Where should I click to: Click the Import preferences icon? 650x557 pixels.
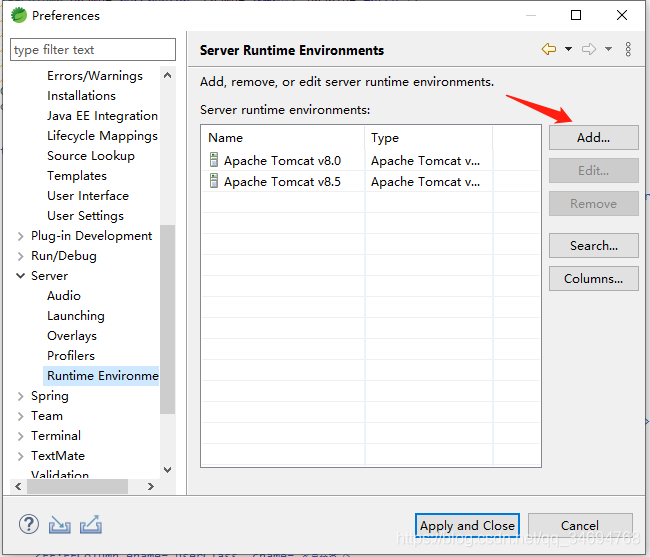60,525
